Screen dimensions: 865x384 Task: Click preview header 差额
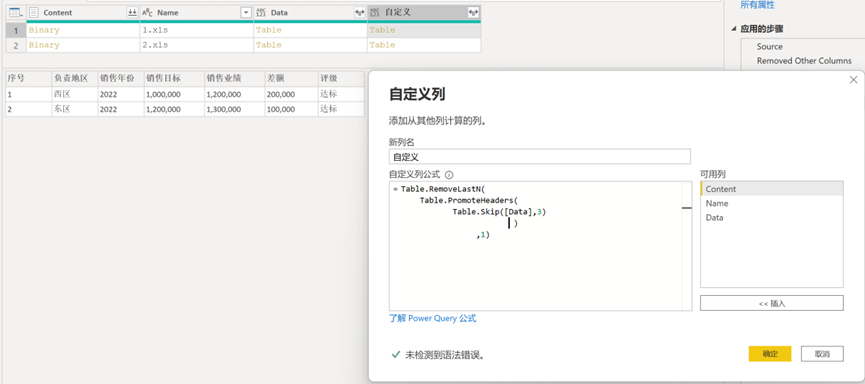pos(291,78)
